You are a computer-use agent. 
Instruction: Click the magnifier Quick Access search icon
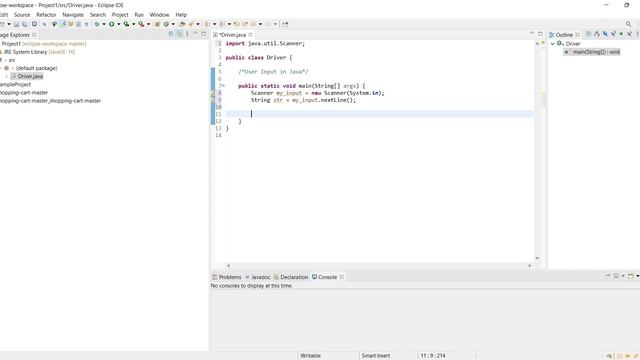(629, 24)
